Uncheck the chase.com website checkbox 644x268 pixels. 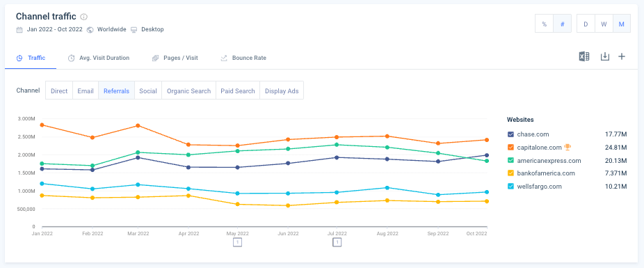click(510, 134)
